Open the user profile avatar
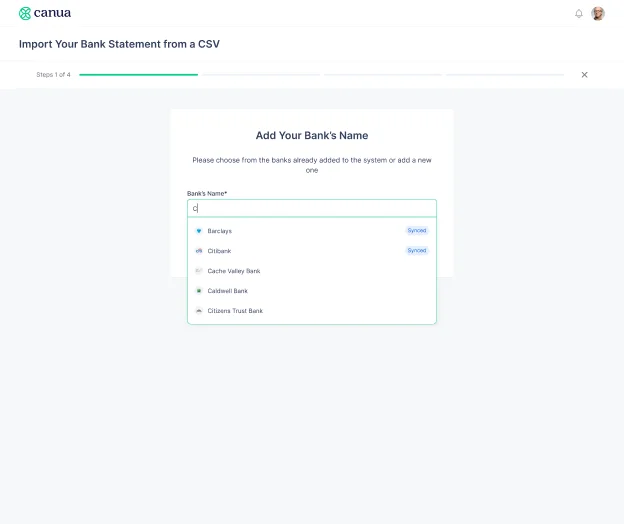 [x=598, y=14]
